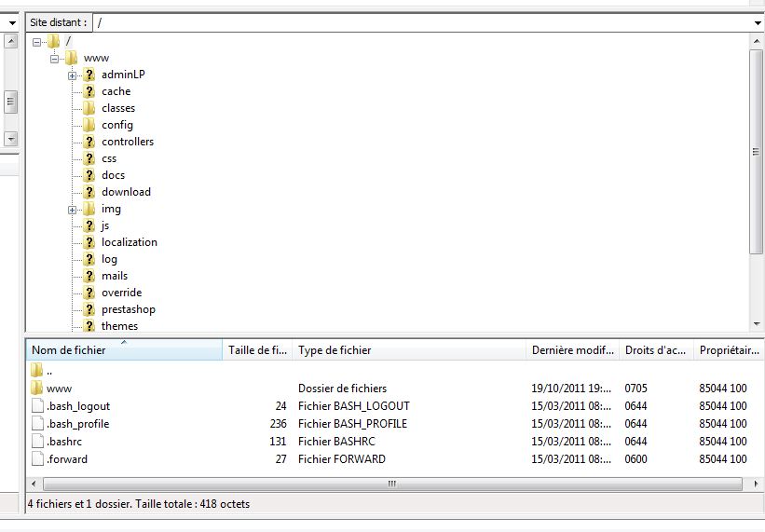
Task: Sort by Taille de fichier column header
Action: [x=257, y=350]
